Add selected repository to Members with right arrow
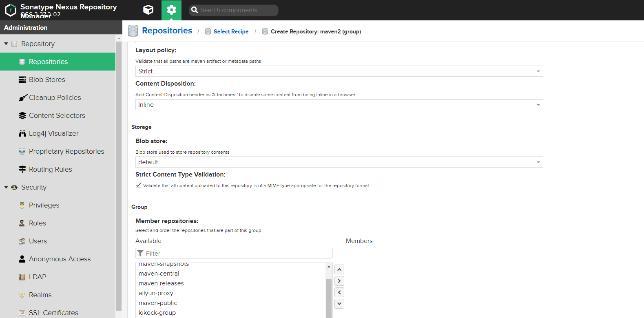 [339, 281]
